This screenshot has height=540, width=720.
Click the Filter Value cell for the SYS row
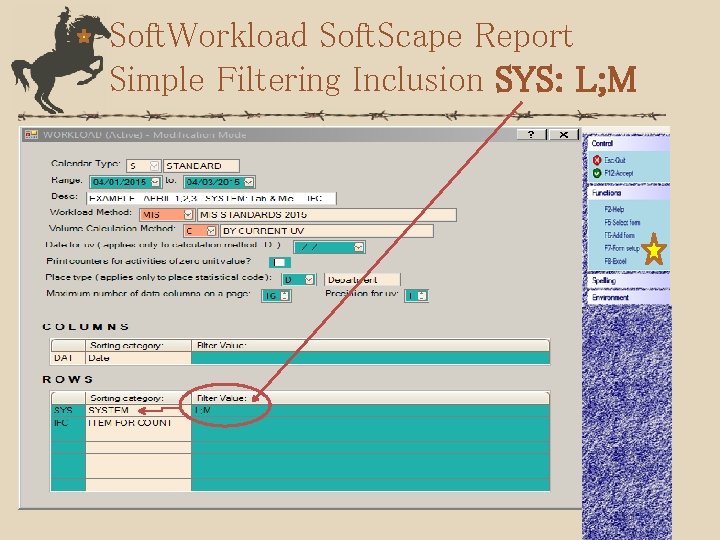(x=370, y=411)
